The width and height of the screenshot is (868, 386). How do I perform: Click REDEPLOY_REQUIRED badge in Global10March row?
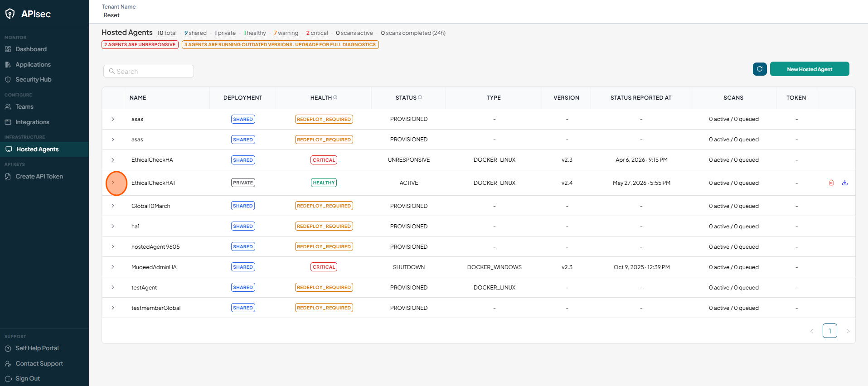(x=324, y=206)
